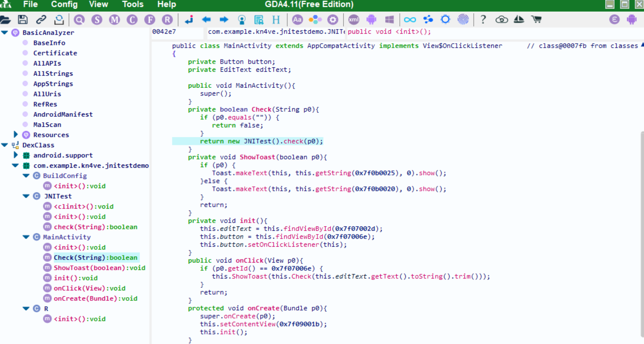Click the purple E circle icon
The height and width of the screenshot is (344, 644).
[614, 20]
